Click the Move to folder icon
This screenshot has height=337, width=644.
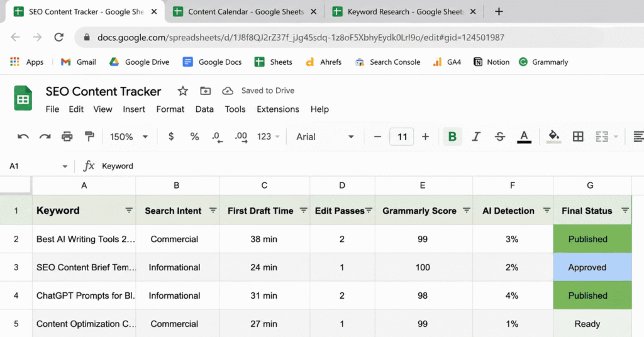coord(206,91)
